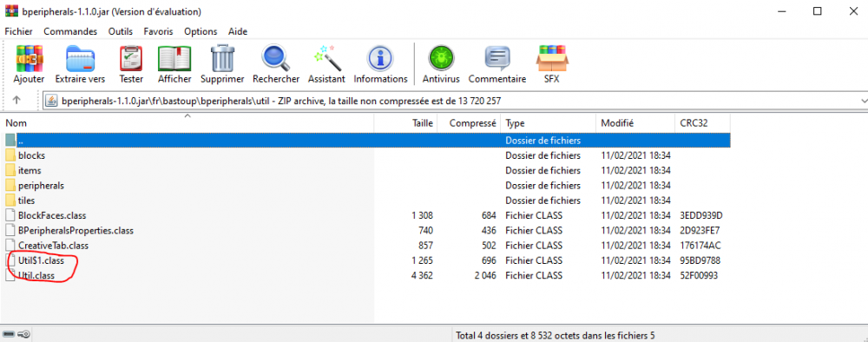Click the size value 1 308

[x=422, y=215]
